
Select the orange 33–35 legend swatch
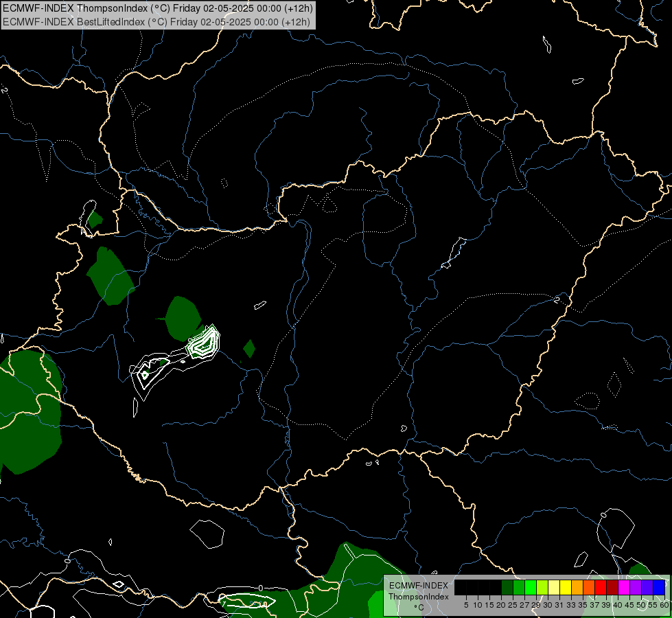(577, 588)
